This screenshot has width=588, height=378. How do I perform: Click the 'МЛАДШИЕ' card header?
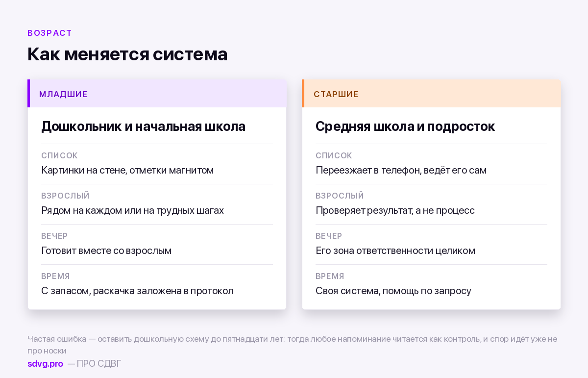tap(157, 94)
